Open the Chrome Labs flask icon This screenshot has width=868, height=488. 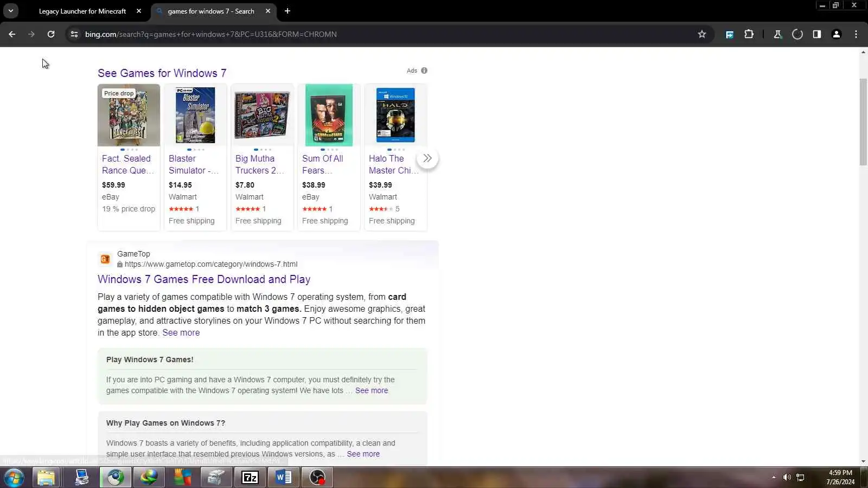777,34
